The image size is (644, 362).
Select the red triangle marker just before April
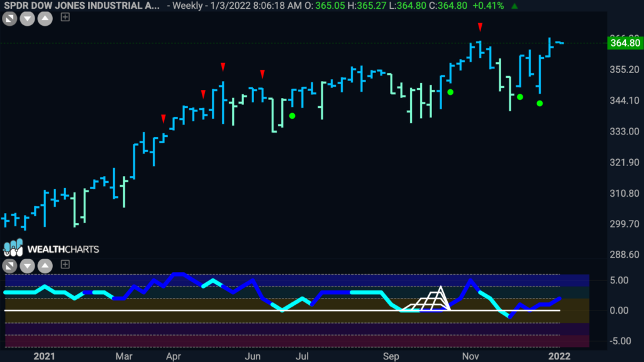pos(164,119)
